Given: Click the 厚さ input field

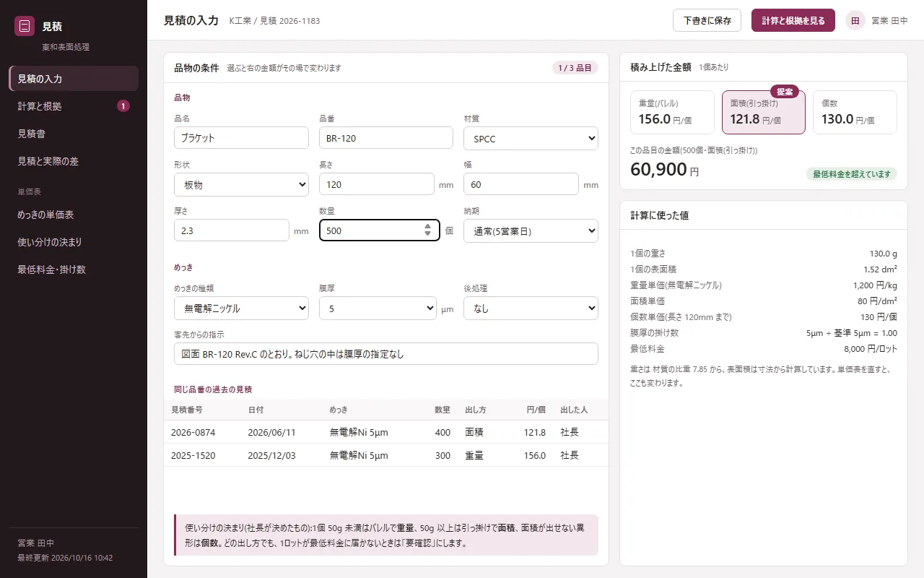Looking at the screenshot, I should click(x=232, y=230).
